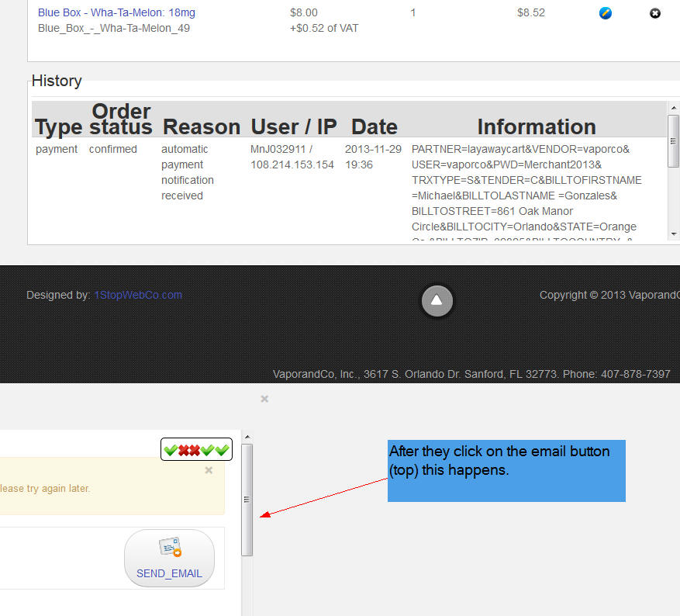Remove the Blue Box Wha-Ta-Melon product row

655,13
